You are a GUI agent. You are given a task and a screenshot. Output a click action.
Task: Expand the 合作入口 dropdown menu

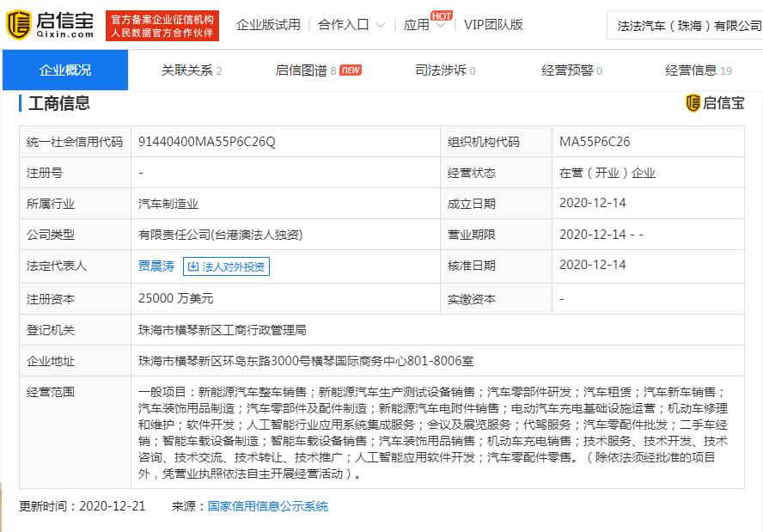[349, 25]
